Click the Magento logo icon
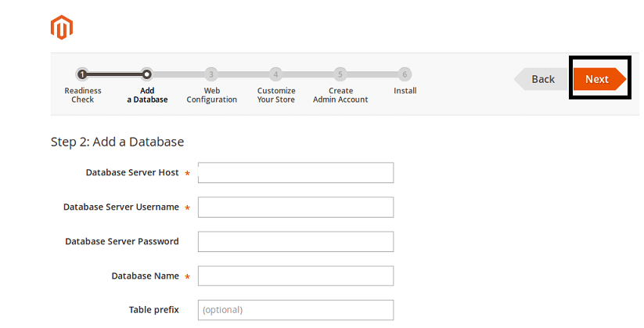 click(x=62, y=27)
